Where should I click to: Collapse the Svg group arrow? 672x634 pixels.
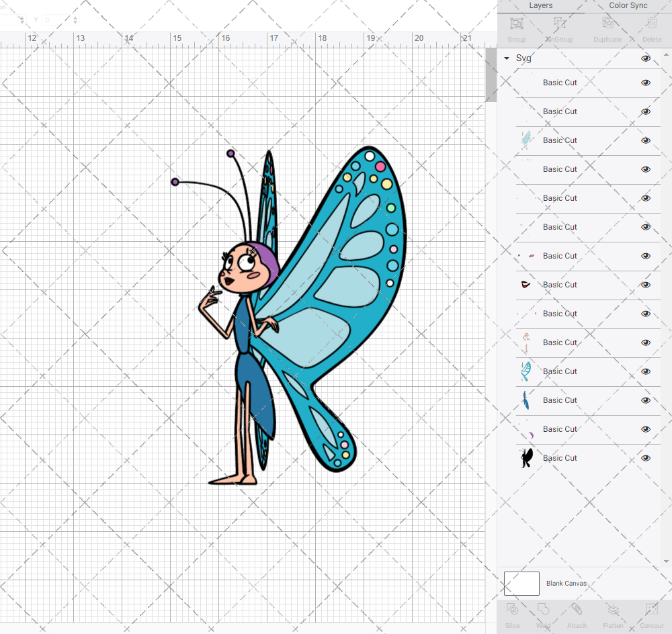coord(507,58)
